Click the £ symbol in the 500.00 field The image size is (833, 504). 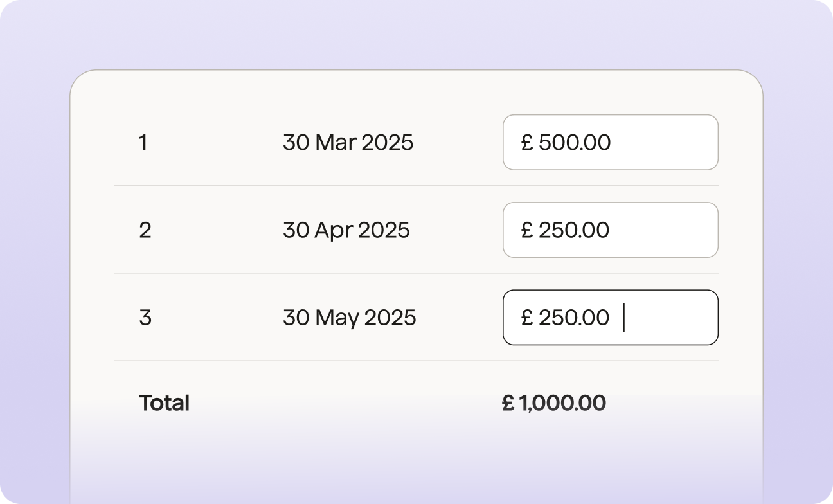[x=528, y=143]
